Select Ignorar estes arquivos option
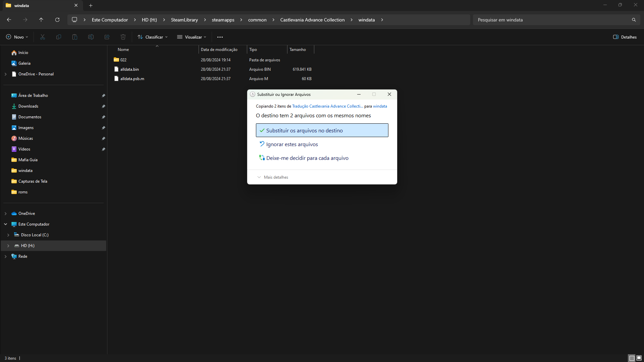Viewport: 644px width, 362px height. click(292, 144)
